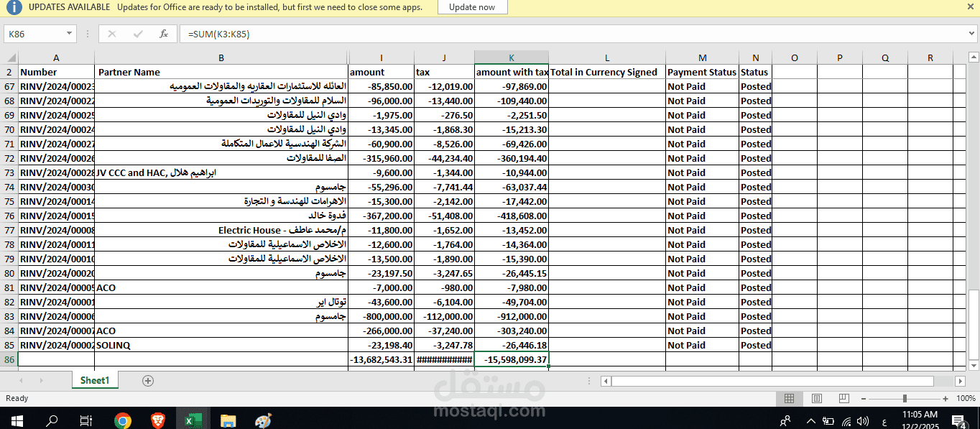Expand the formula bar with the chevron
The image size is (980, 429).
pyautogui.click(x=971, y=34)
